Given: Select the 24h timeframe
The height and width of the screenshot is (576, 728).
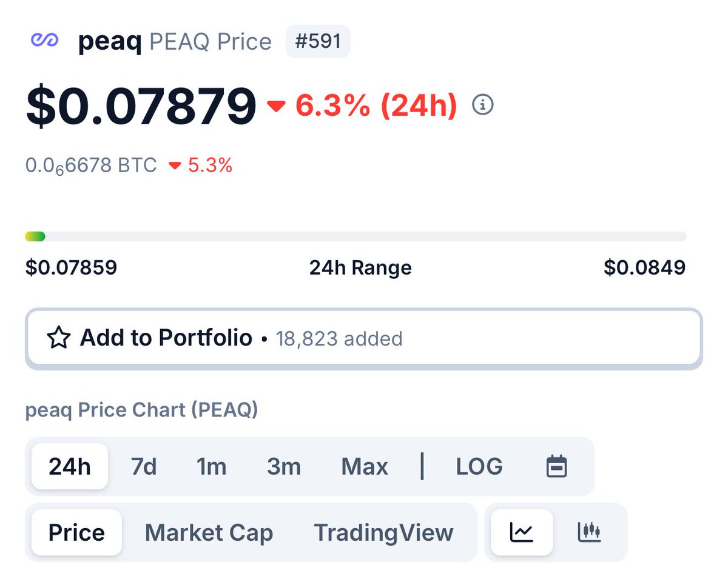Looking at the screenshot, I should (x=70, y=466).
